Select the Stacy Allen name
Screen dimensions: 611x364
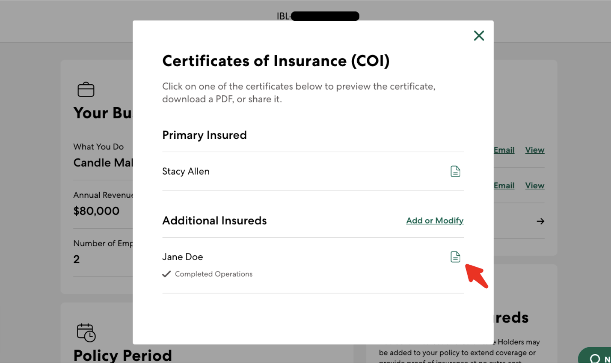click(186, 171)
